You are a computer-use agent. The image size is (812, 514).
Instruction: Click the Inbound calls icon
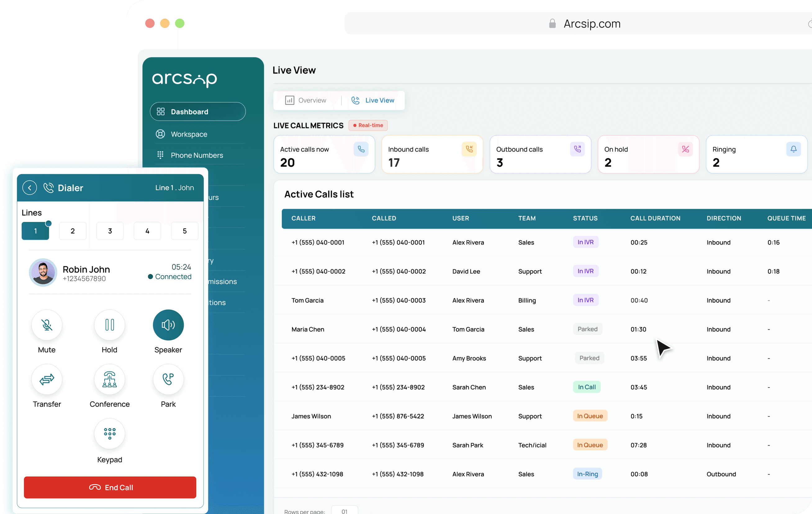coord(469,149)
